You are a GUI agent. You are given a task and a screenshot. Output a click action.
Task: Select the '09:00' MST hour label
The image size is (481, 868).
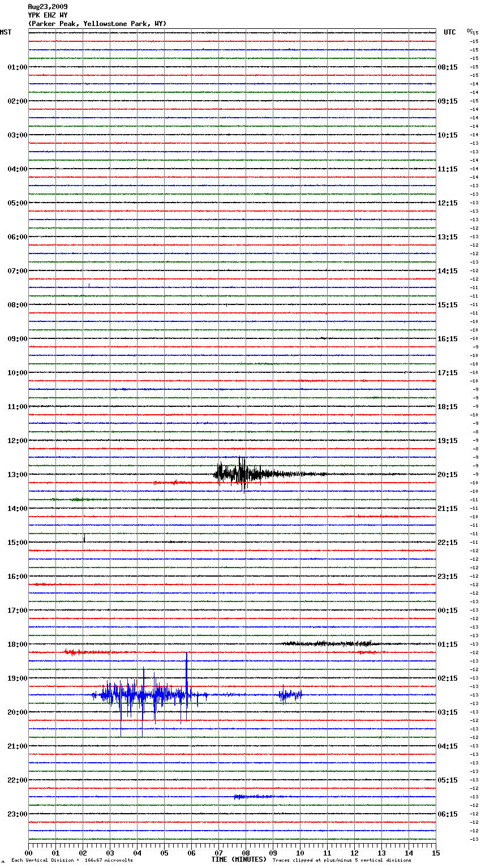click(18, 339)
